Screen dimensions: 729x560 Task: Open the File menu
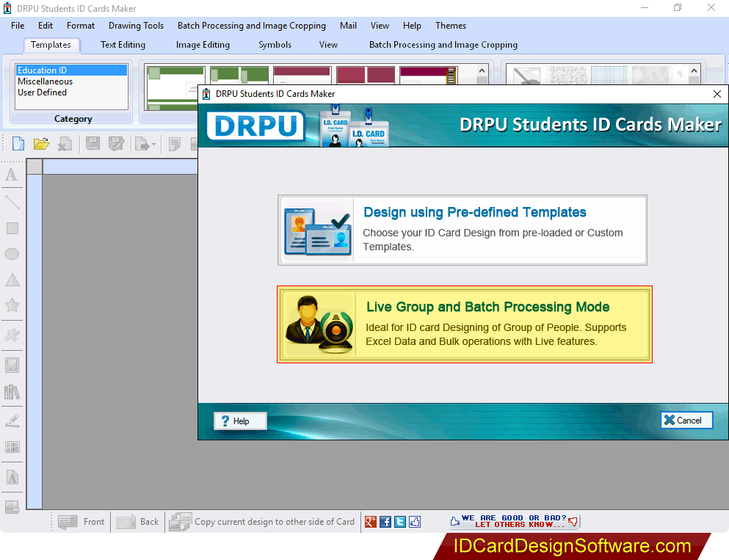18,26
